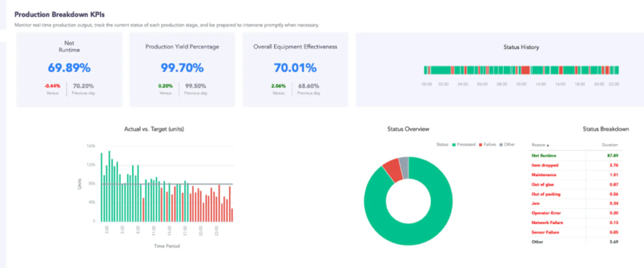Click the red Failure donut segment
This screenshot has height=268, width=644.
point(394,170)
